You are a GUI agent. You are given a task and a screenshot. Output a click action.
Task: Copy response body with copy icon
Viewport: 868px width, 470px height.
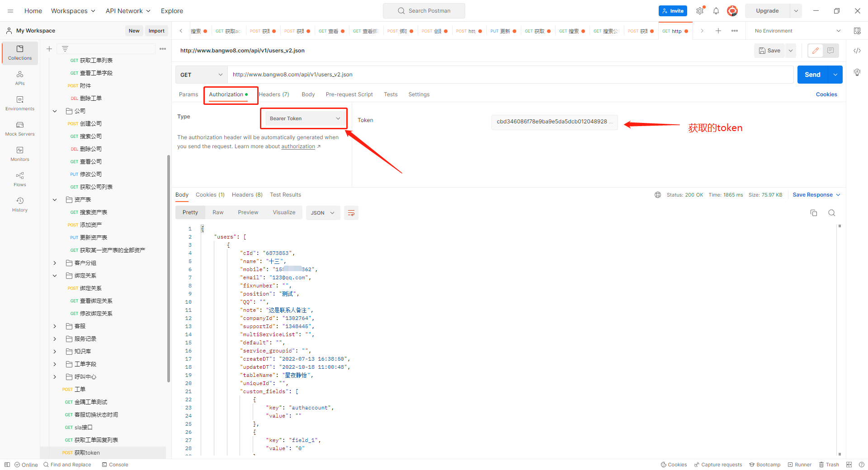coord(814,213)
